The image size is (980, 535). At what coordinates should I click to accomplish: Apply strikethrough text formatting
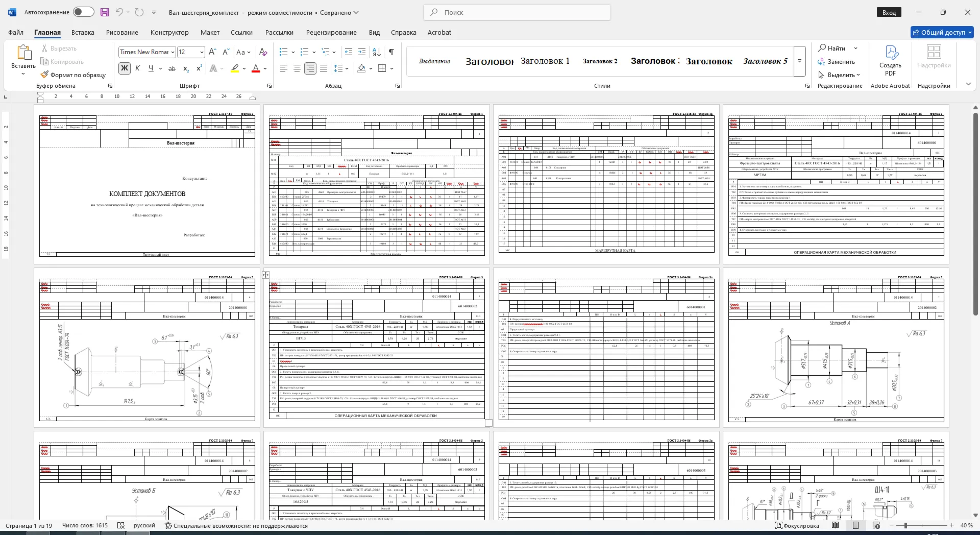(172, 68)
